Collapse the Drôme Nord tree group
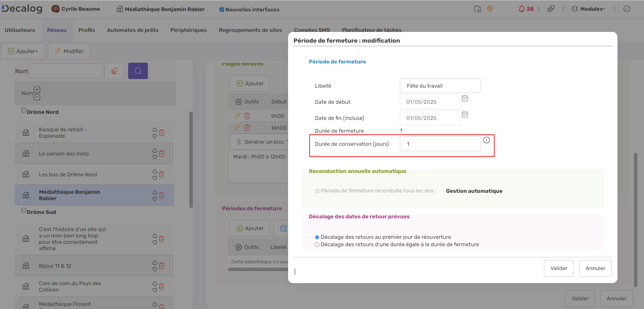Viewport: 644px width, 309px height. pos(24,111)
